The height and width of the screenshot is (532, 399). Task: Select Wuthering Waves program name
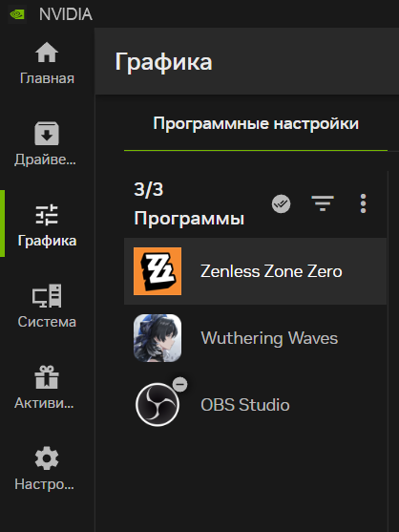(x=269, y=338)
